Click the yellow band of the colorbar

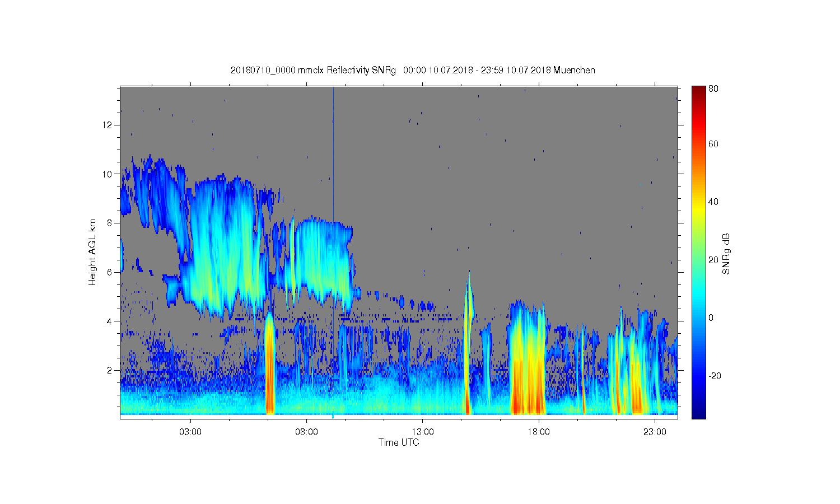(698, 208)
